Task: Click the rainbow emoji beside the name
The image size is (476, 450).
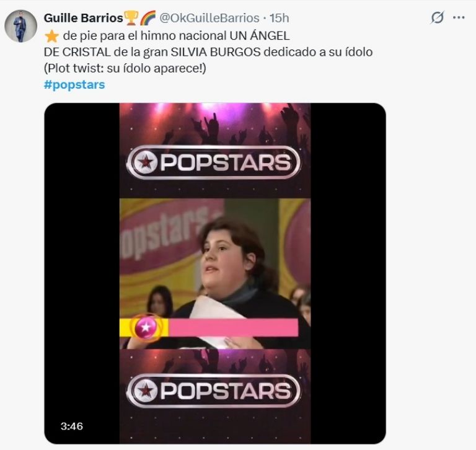Action: (148, 18)
